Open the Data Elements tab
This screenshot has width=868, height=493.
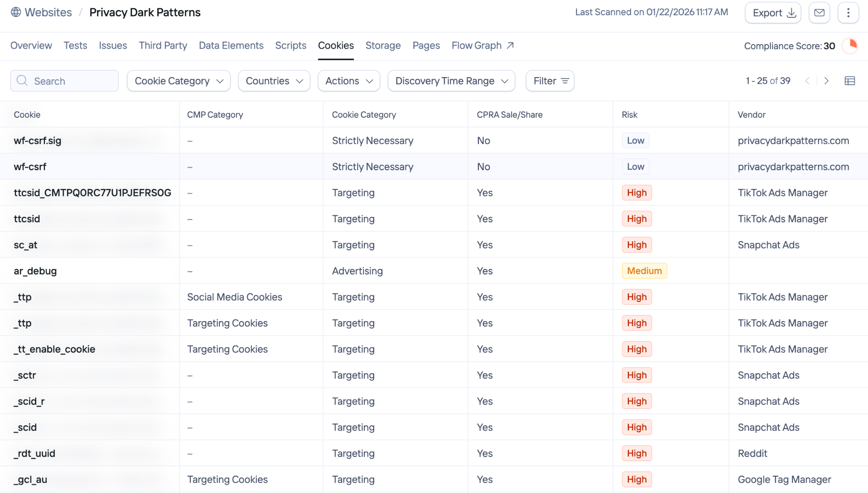click(231, 45)
